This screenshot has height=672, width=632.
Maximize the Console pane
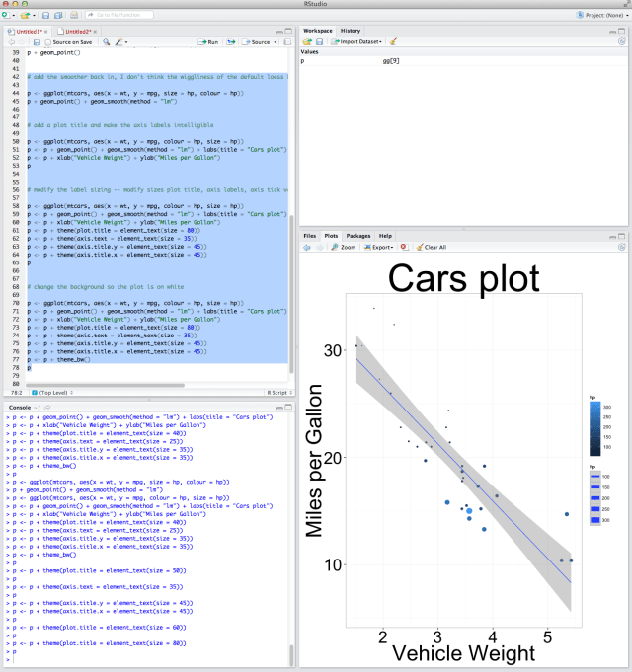(288, 408)
